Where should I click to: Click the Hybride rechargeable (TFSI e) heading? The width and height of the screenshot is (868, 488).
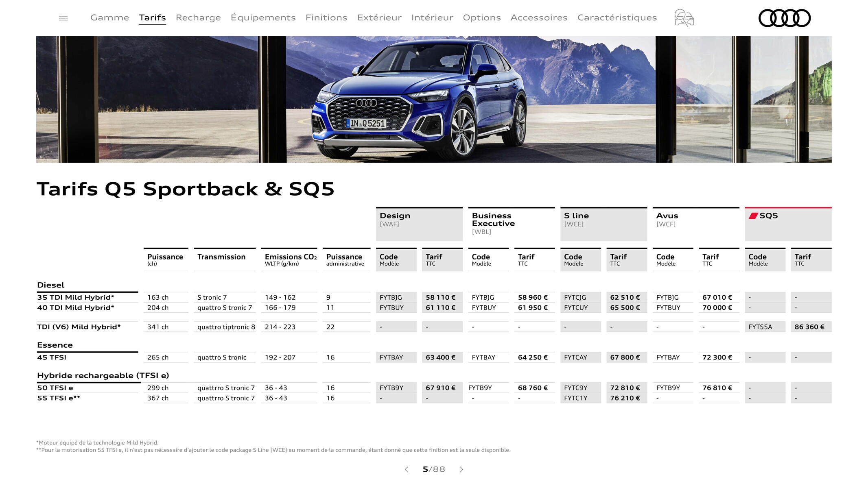[x=103, y=375]
